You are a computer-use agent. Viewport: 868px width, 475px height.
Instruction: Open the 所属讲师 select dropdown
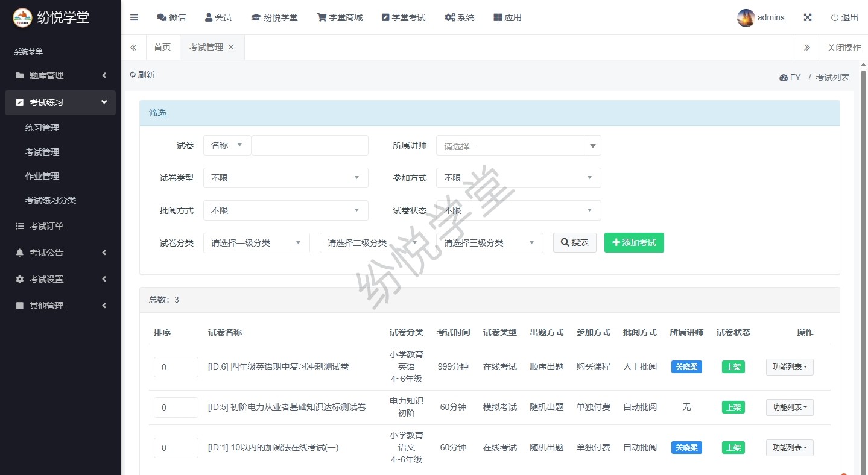click(518, 146)
